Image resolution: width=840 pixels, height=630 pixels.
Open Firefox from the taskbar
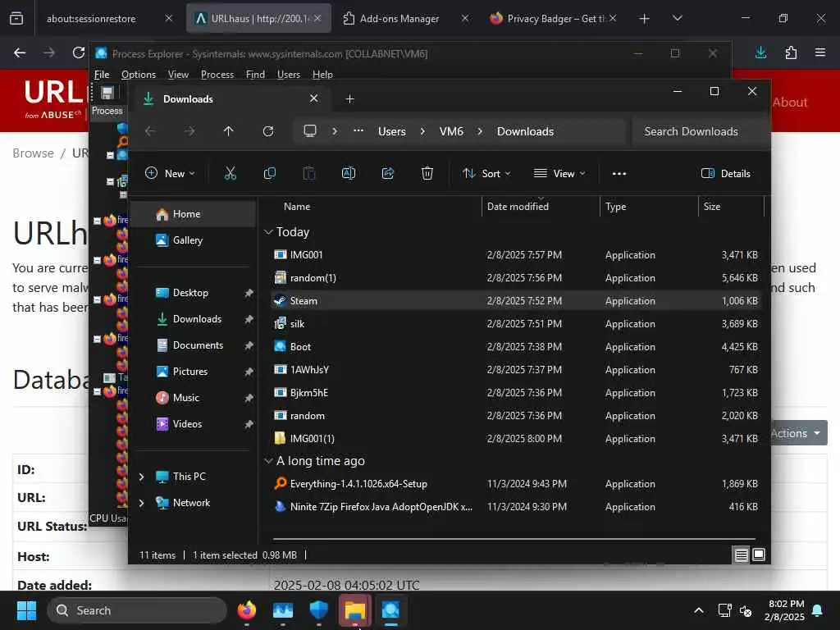pos(247,610)
